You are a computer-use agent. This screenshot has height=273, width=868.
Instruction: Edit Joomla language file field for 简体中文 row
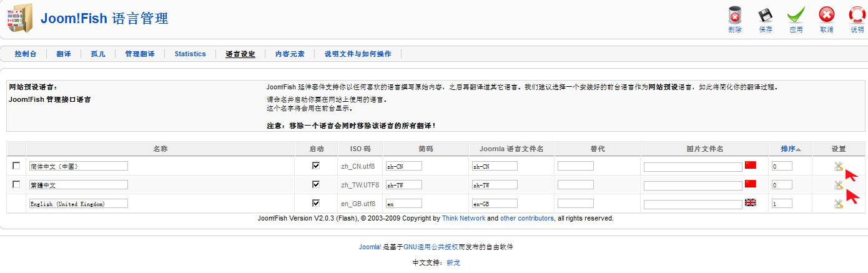point(495,166)
